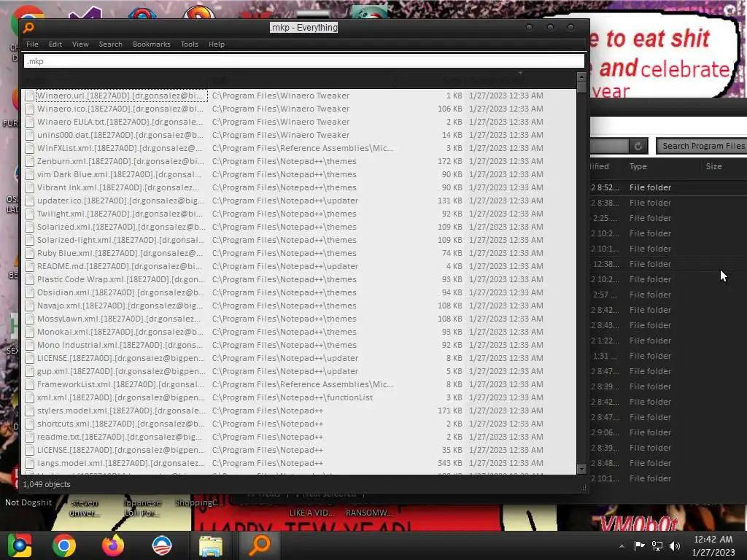Select the vim Dark Blue.xml result row
Screen dimensions: 747x560
299,174
